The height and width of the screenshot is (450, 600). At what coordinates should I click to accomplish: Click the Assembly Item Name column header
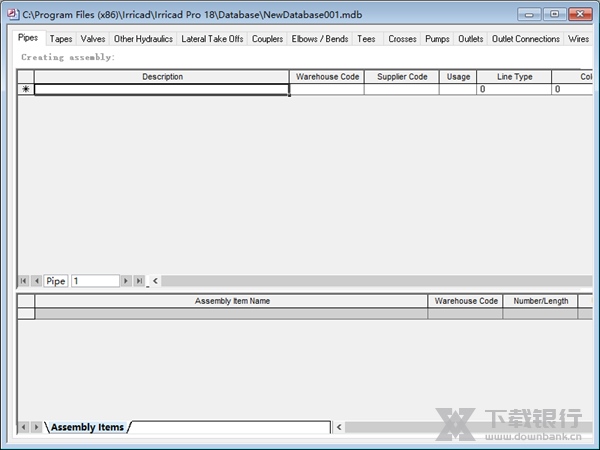click(x=232, y=301)
